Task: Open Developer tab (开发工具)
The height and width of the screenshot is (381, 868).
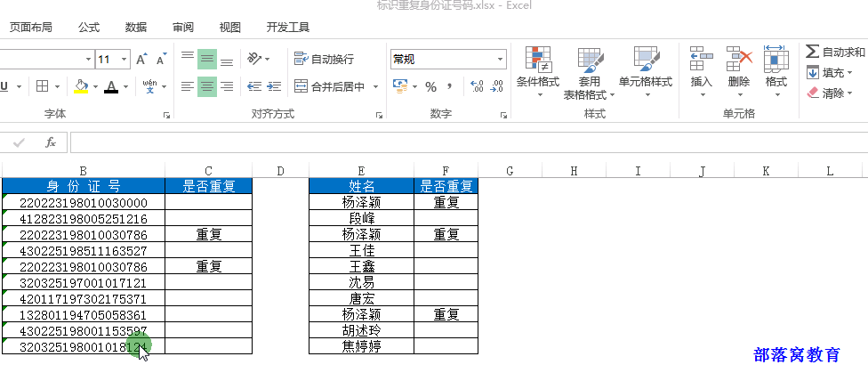Action: 287,27
